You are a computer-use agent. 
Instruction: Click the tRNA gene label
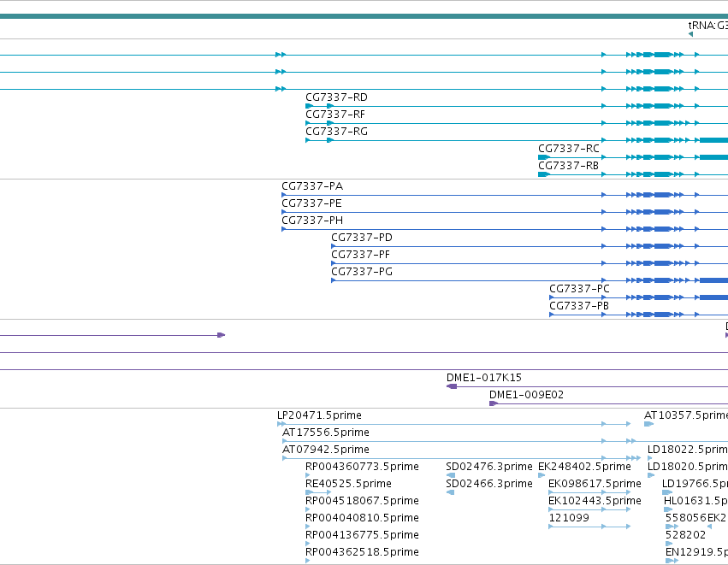[708, 26]
